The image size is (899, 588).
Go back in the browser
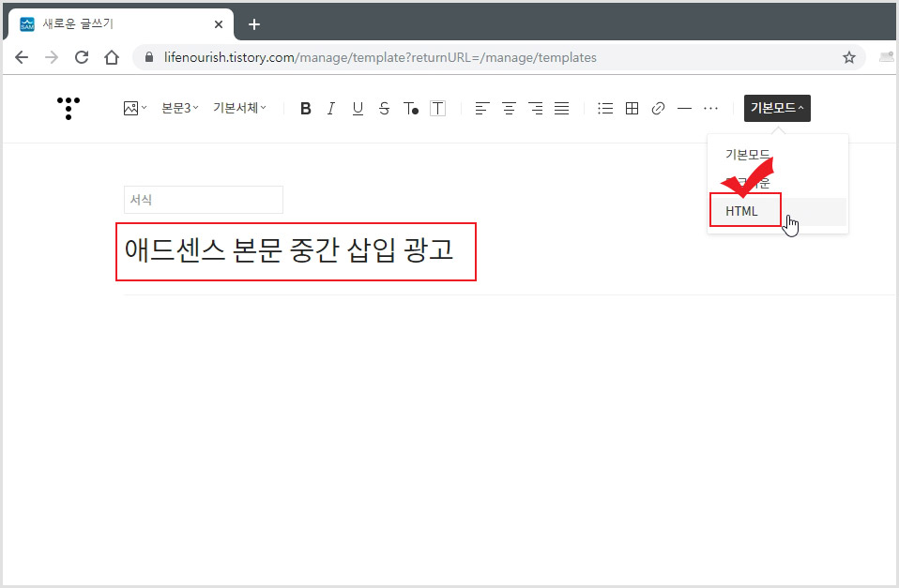[22, 57]
